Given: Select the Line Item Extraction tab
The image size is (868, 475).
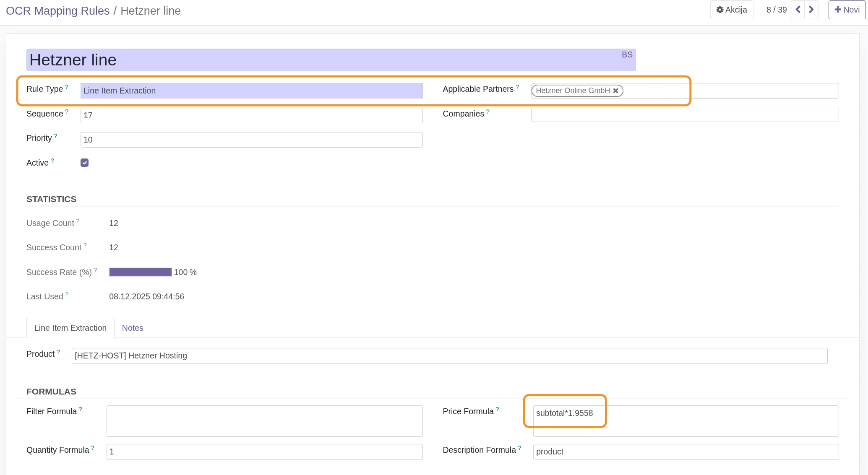Looking at the screenshot, I should pyautogui.click(x=70, y=328).
